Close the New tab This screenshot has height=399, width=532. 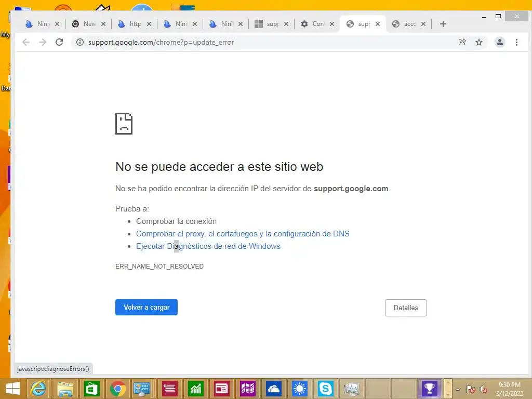coord(103,24)
